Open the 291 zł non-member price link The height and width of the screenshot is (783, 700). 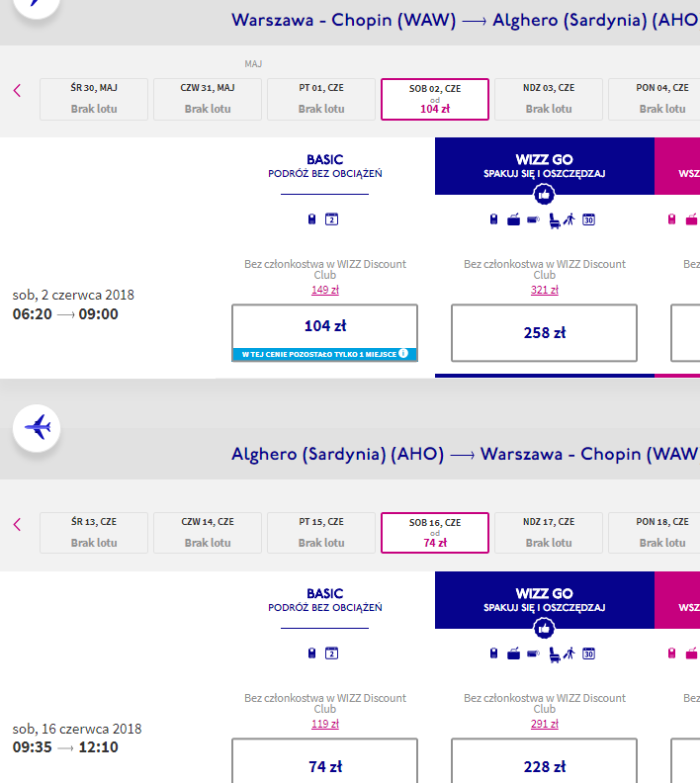(544, 724)
